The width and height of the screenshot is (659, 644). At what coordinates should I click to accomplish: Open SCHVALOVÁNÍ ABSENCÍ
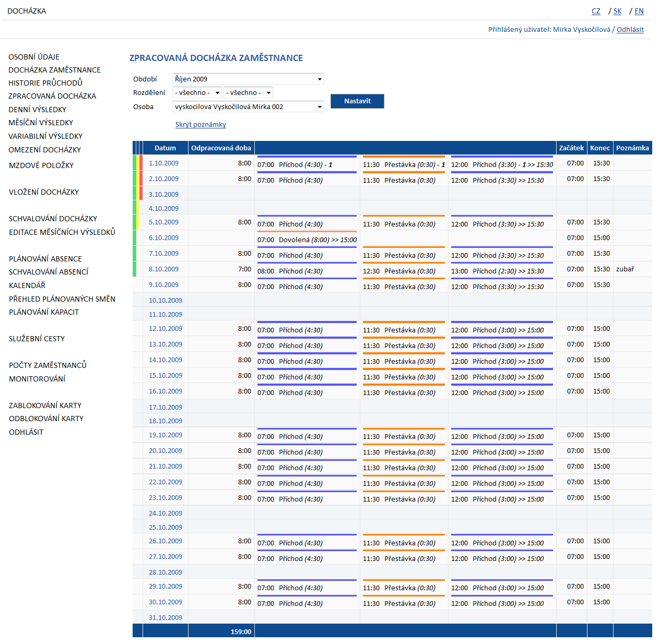[x=49, y=272]
